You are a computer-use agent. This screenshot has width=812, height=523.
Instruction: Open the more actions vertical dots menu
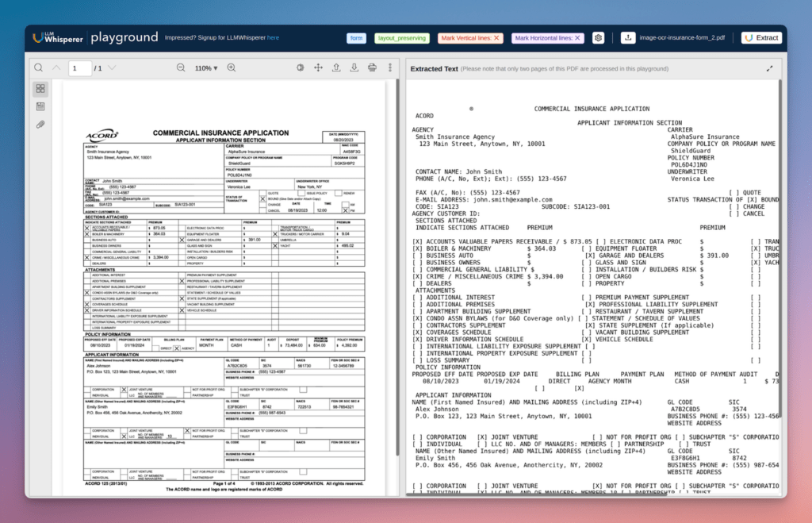[389, 68]
